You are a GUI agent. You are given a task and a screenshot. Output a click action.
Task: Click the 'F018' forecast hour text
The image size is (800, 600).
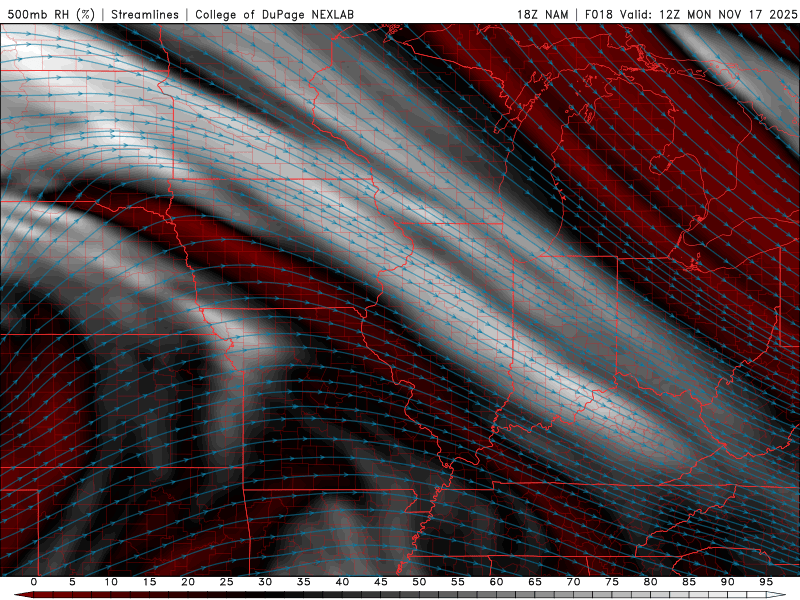pos(598,14)
